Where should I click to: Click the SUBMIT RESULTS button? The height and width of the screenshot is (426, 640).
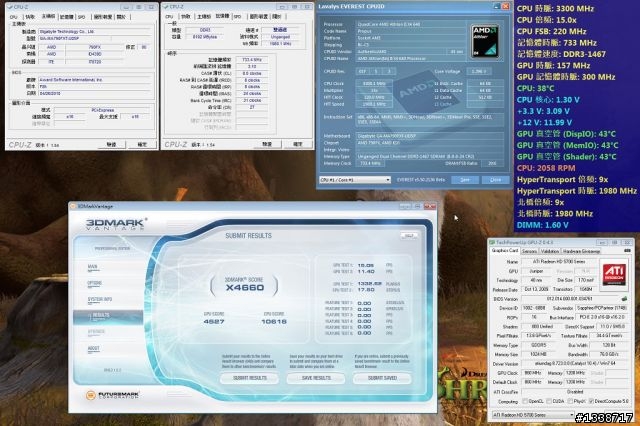coord(249,378)
